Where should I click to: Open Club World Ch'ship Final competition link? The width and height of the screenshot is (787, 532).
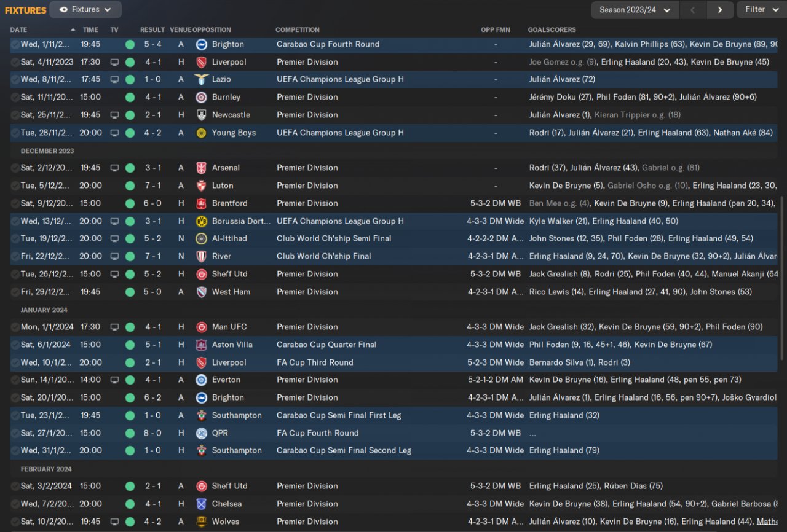[324, 256]
